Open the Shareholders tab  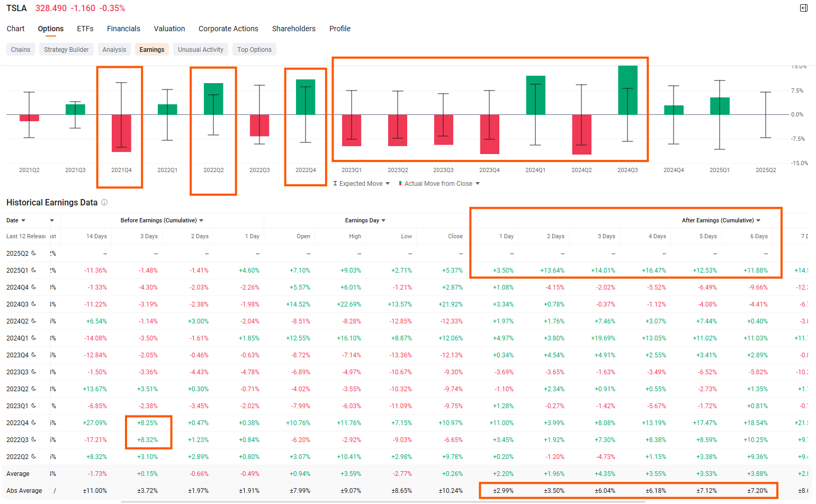[294, 29]
